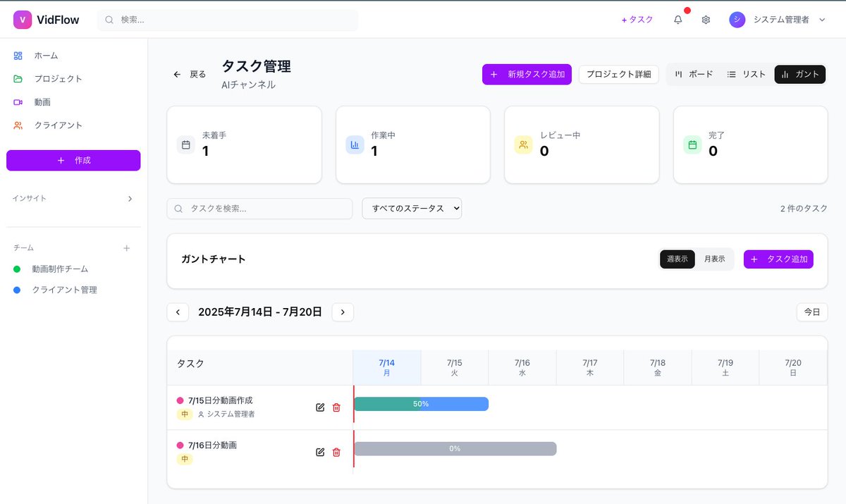Viewport: 846px width, 504px height.
Task: Switch Gantt chart to 週表示
Action: (678, 259)
